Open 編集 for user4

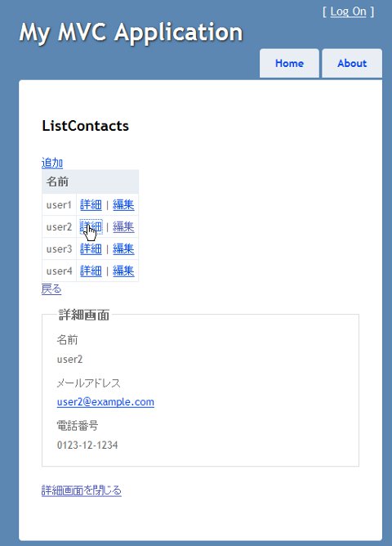click(x=123, y=271)
